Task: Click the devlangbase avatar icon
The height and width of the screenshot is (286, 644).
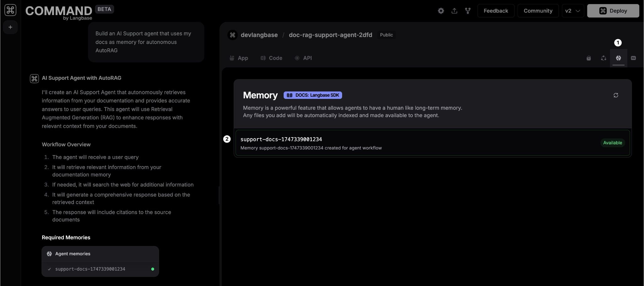Action: click(x=232, y=35)
